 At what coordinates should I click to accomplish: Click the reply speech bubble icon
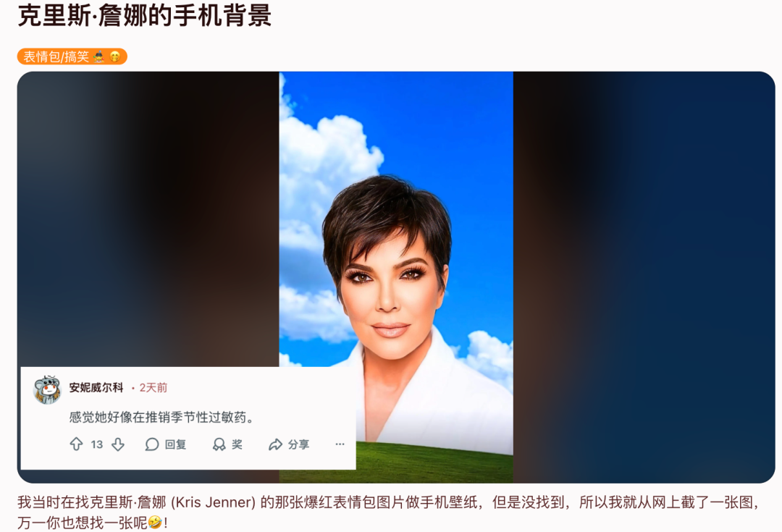(x=151, y=444)
